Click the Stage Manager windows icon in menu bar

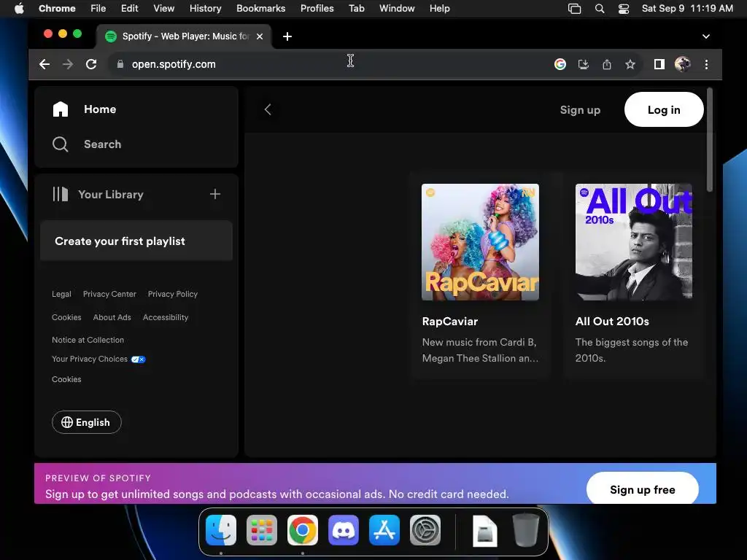(x=575, y=9)
